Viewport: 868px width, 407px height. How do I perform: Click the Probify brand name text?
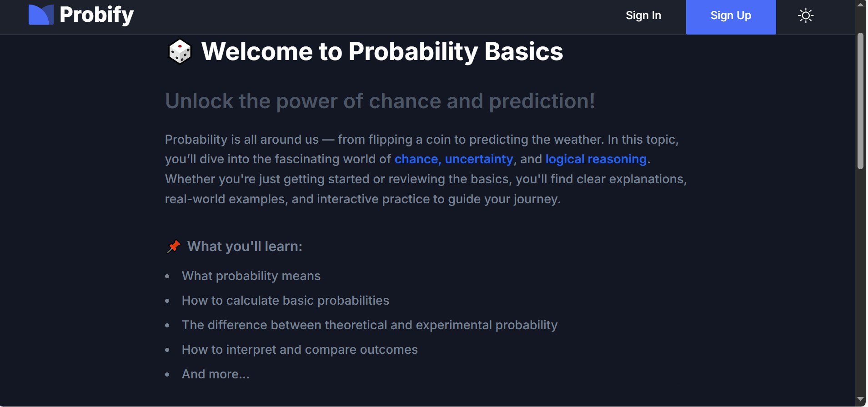[x=97, y=15]
